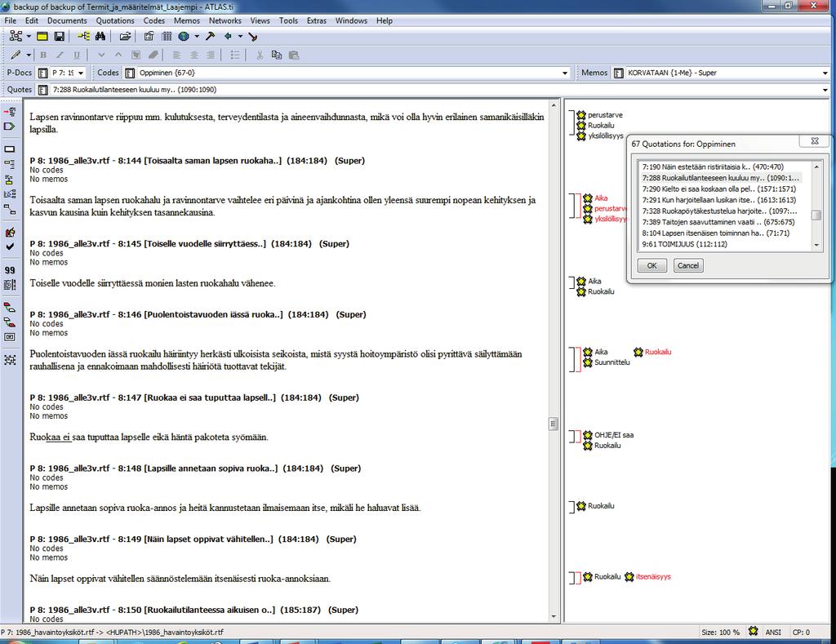This screenshot has height=644, width=836.
Task: Cancel the Quotations for Oppiminen dialog
Action: 687,265
